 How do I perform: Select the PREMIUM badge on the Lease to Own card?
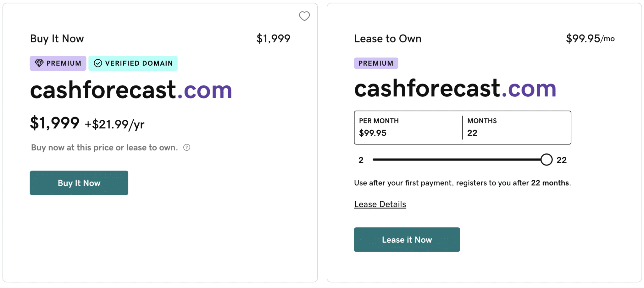pos(376,63)
